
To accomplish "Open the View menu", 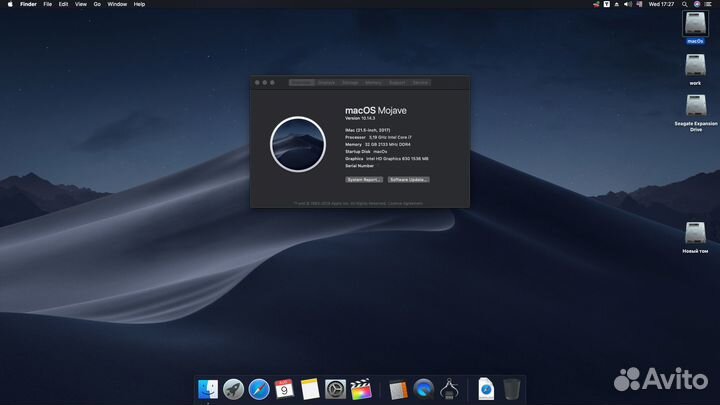I will pos(81,4).
